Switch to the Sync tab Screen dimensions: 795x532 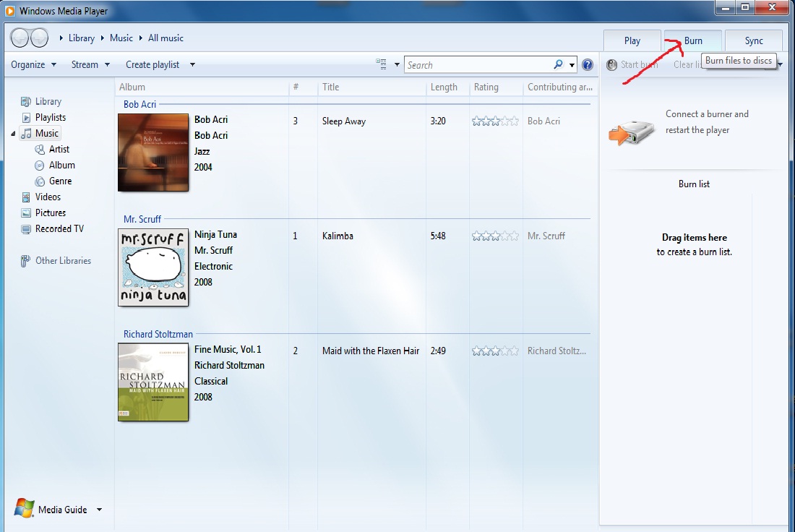(x=754, y=40)
